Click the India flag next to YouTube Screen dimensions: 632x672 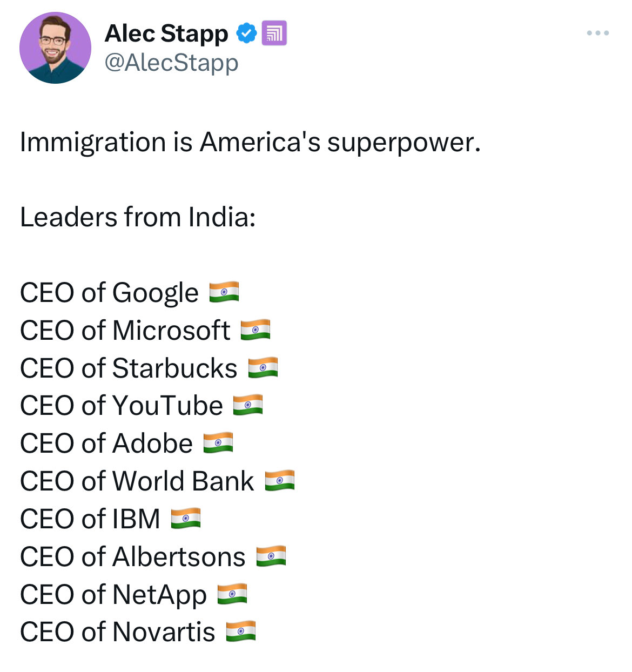click(x=248, y=405)
